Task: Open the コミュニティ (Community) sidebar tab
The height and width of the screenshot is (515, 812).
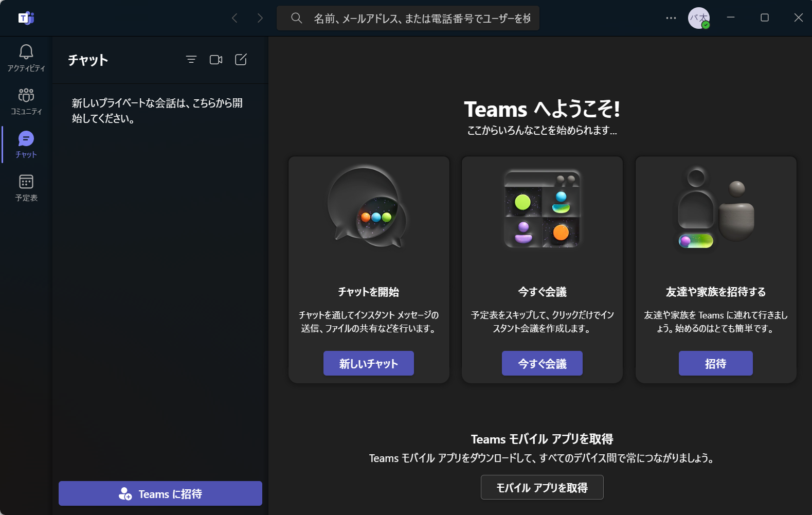Action: (x=26, y=101)
